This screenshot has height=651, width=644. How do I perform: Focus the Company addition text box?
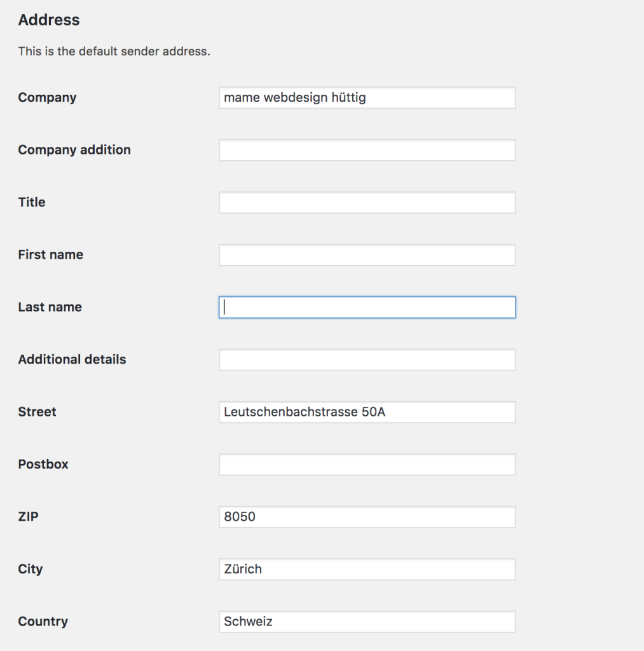click(367, 150)
